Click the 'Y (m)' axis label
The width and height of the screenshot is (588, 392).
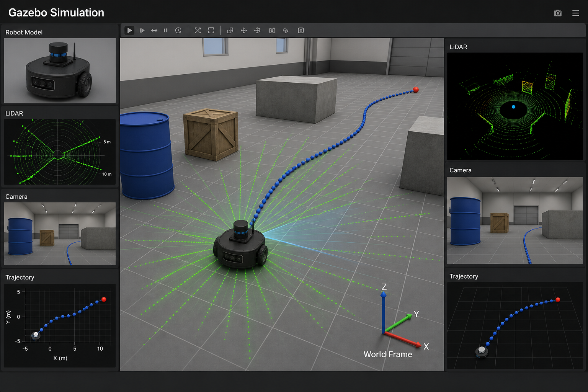click(8, 317)
